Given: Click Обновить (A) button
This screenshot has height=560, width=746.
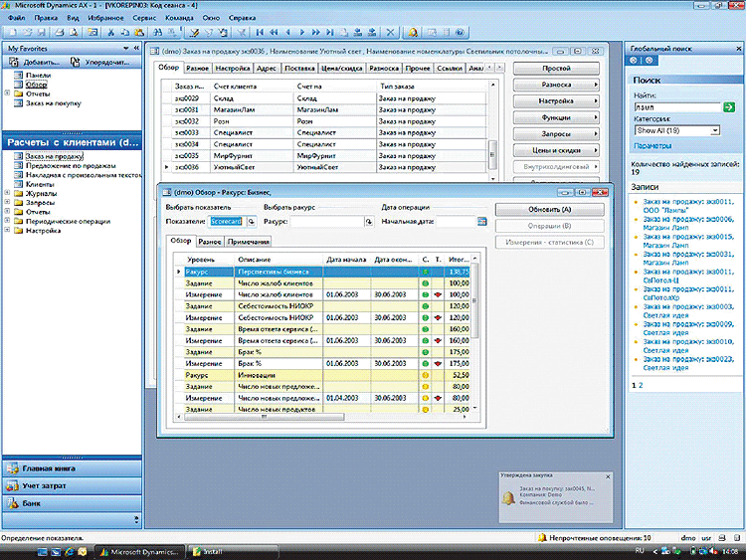Looking at the screenshot, I should point(549,209).
